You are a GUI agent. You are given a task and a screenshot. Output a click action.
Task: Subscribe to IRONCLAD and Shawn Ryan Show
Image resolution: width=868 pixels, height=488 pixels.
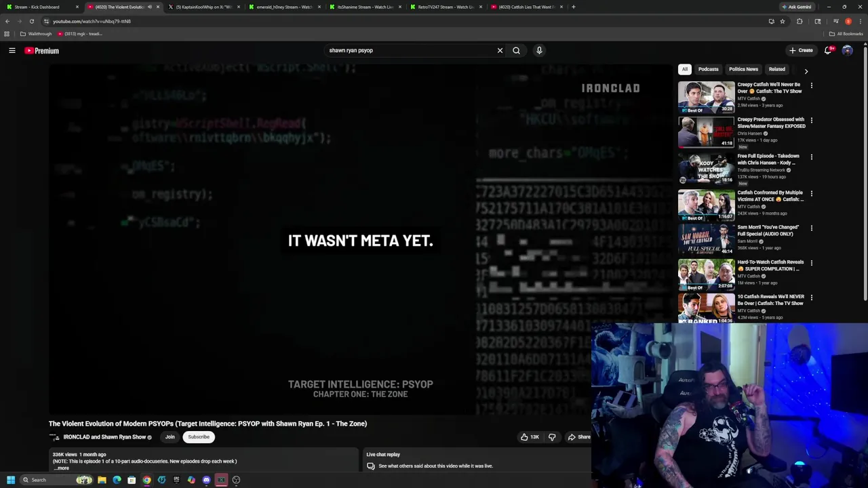[x=199, y=437]
